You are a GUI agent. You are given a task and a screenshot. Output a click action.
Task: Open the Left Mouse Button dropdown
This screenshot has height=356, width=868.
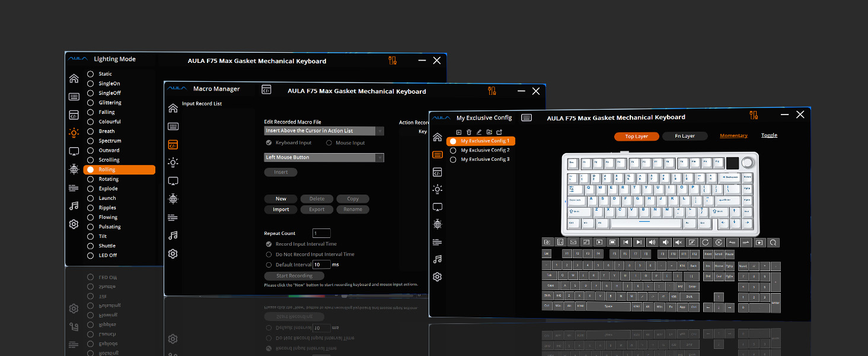(x=324, y=157)
